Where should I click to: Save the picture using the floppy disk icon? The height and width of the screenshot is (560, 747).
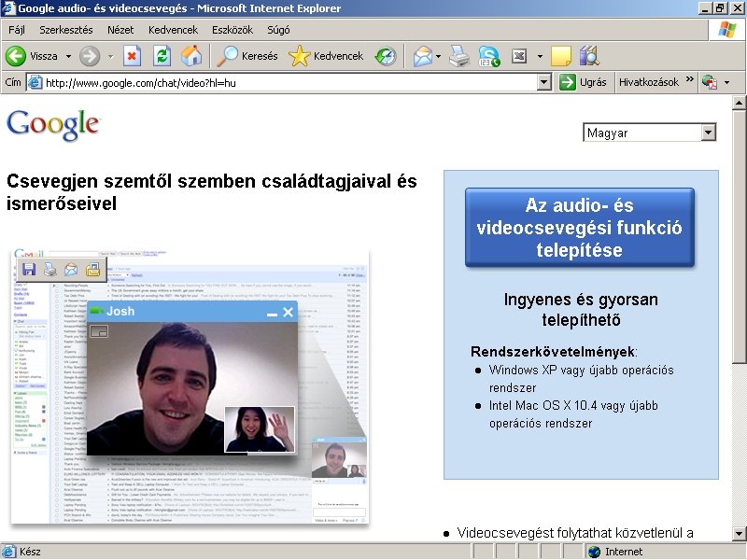tap(29, 270)
